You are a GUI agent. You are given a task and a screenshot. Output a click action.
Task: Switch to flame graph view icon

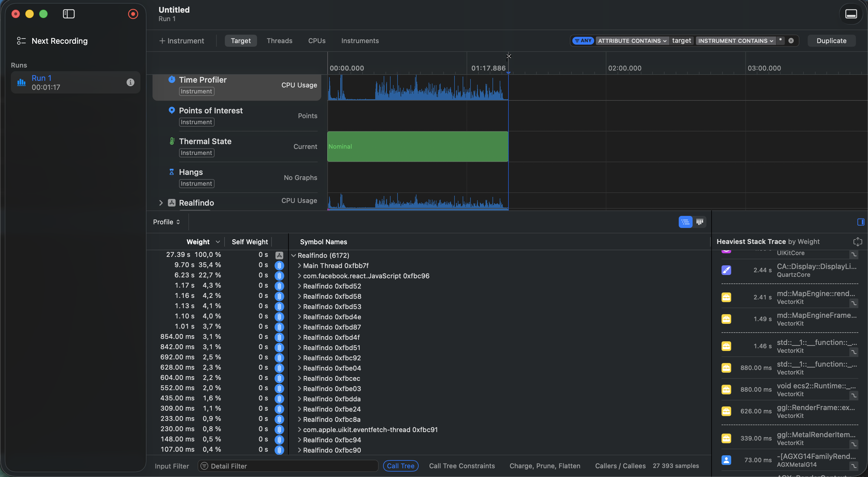point(700,222)
